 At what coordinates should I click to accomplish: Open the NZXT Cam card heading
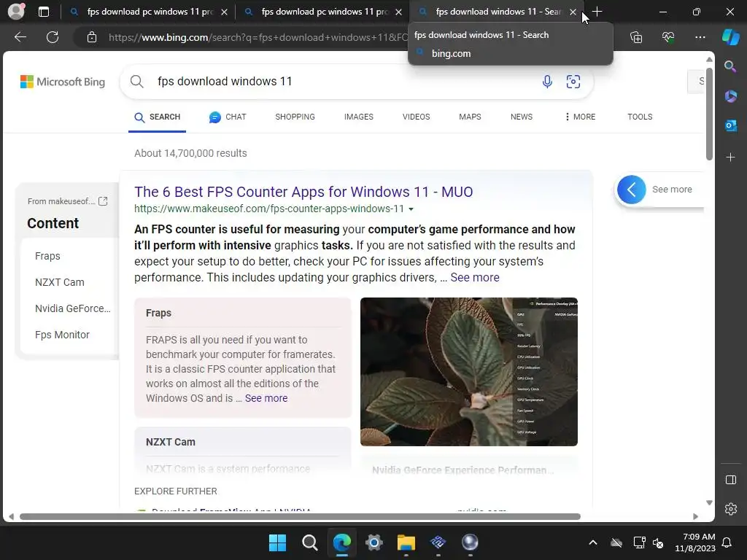coord(171,442)
